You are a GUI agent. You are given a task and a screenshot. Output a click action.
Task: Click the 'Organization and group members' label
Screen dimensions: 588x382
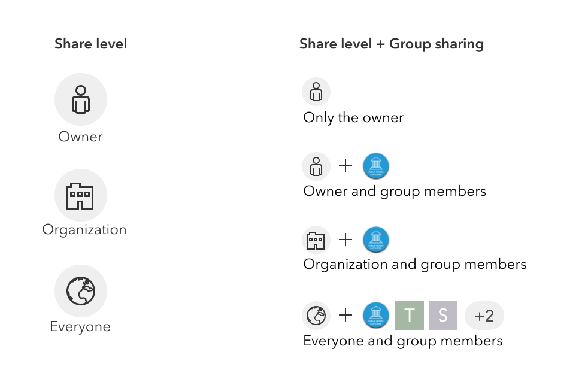click(x=415, y=264)
